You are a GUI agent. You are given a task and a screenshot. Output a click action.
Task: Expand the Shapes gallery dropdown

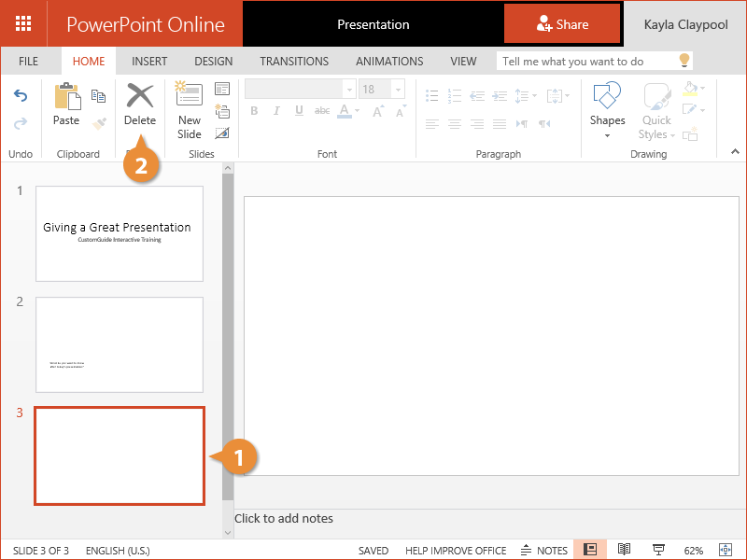point(607,136)
